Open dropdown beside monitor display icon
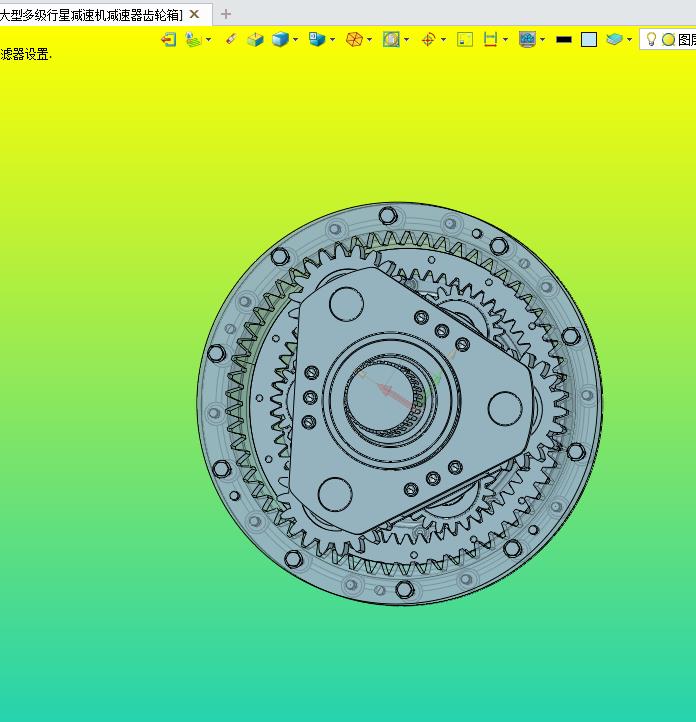 tap(543, 40)
